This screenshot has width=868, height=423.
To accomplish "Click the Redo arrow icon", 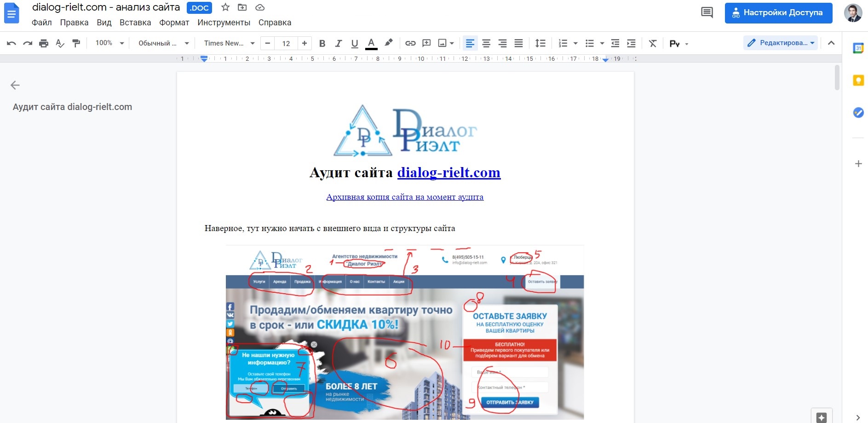I will [x=28, y=43].
